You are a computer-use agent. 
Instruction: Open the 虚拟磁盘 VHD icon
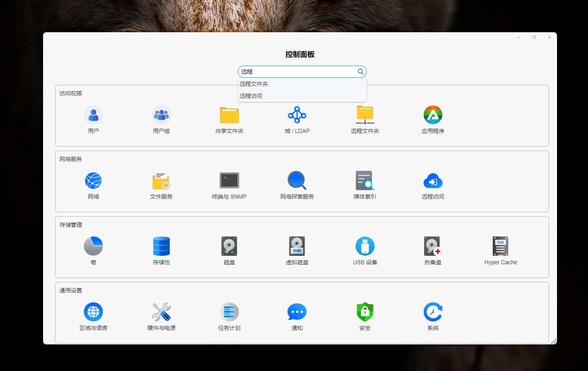point(297,246)
